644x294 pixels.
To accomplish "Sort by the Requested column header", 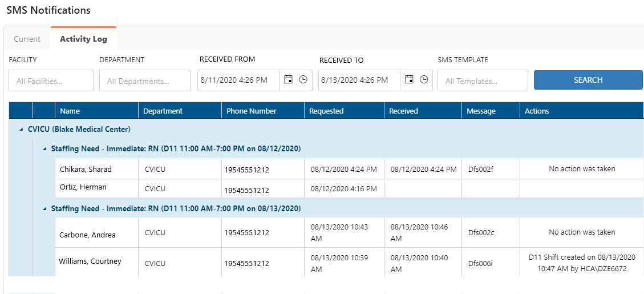I will (x=326, y=111).
